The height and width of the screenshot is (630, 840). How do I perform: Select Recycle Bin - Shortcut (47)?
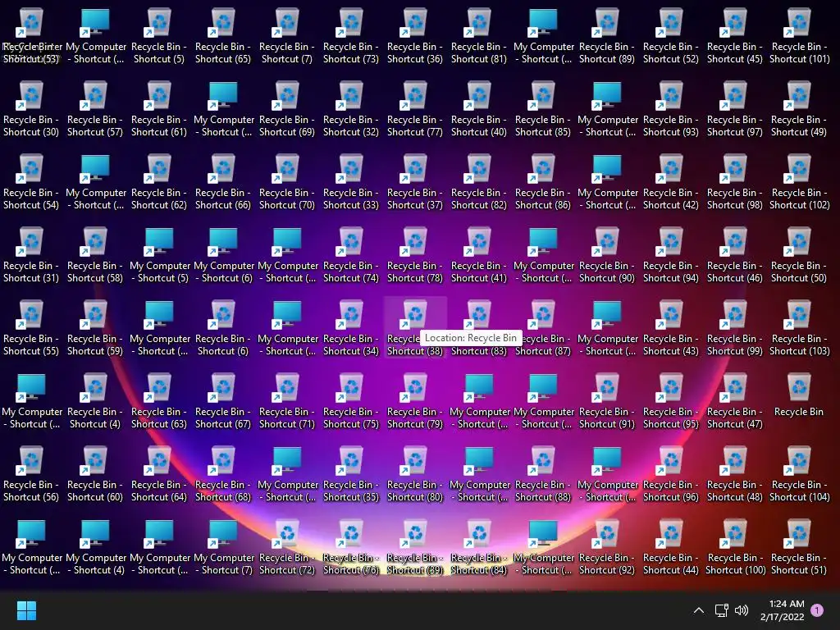(x=734, y=401)
